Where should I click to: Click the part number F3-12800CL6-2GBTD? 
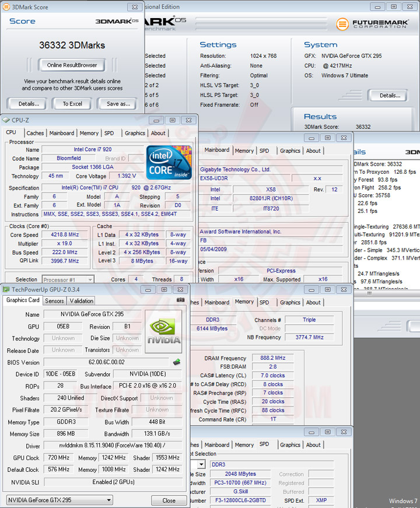[240, 500]
